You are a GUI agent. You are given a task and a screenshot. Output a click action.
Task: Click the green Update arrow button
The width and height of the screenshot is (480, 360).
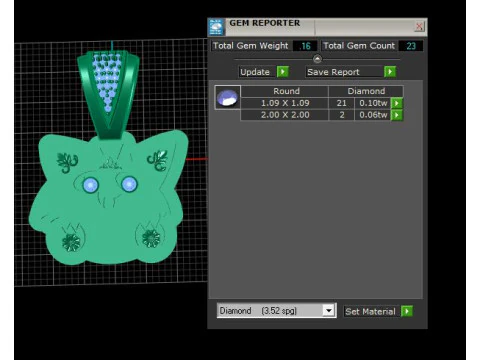[283, 72]
